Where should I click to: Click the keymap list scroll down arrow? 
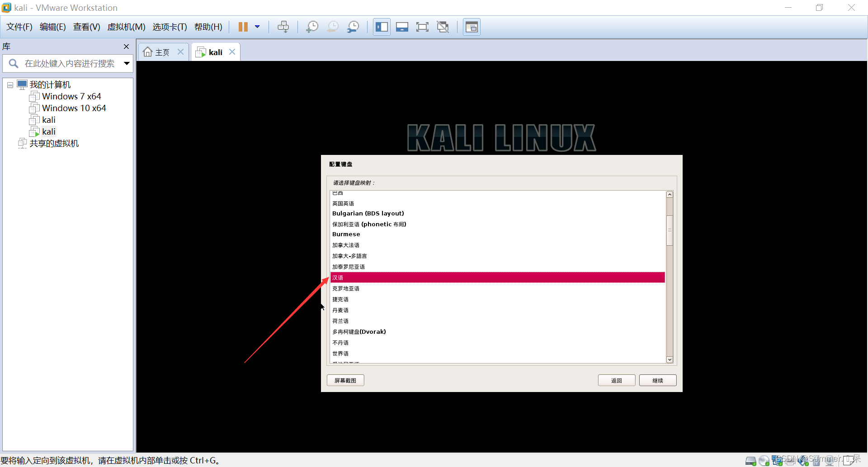pos(670,360)
